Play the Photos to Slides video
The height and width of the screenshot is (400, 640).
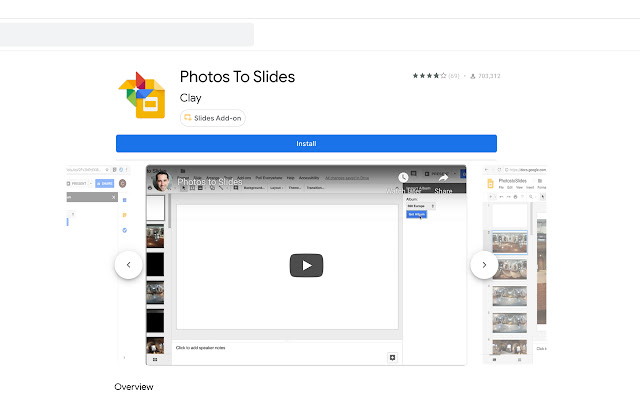(306, 265)
